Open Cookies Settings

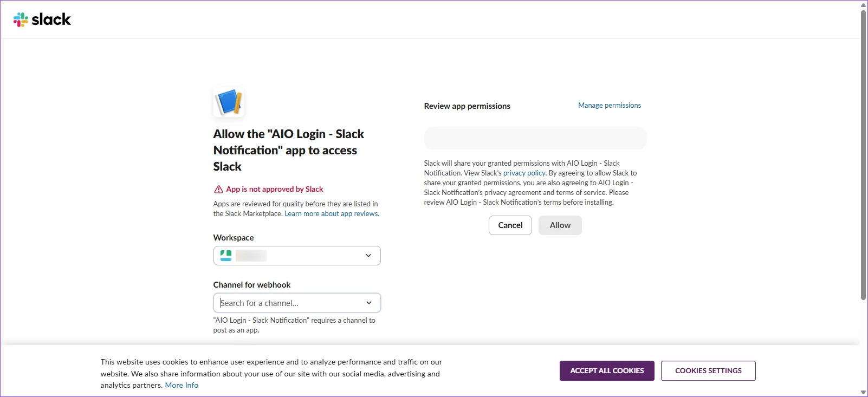tap(708, 371)
